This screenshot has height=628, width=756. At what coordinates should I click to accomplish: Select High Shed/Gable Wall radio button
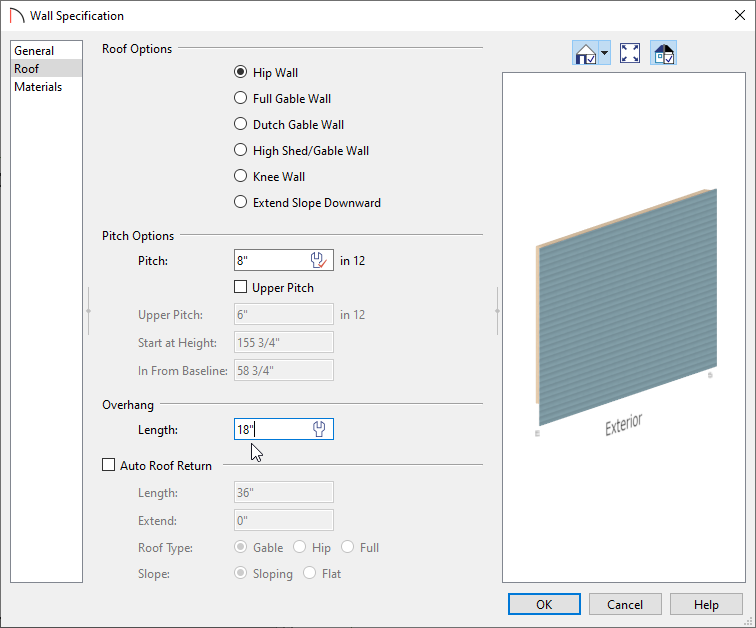[240, 150]
